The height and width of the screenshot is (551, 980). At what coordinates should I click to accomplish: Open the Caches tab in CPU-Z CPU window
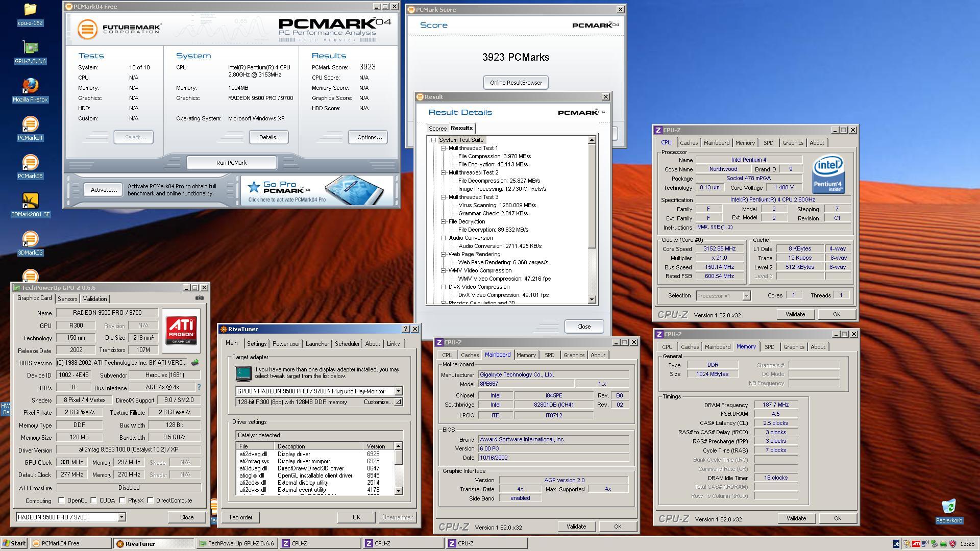pyautogui.click(x=689, y=143)
